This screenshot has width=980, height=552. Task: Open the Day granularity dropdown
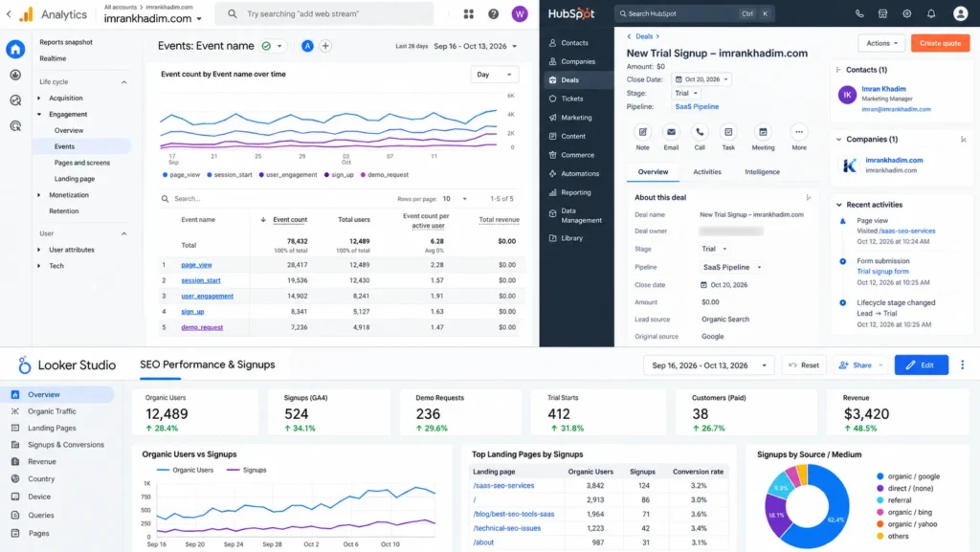[494, 75]
